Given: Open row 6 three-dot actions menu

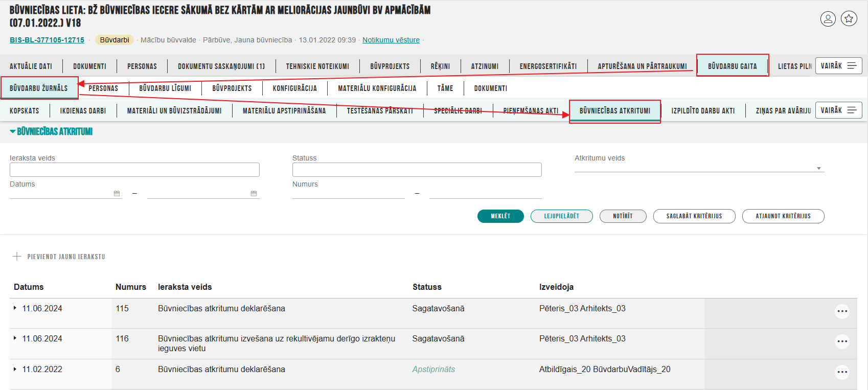Looking at the screenshot, I should tap(842, 372).
